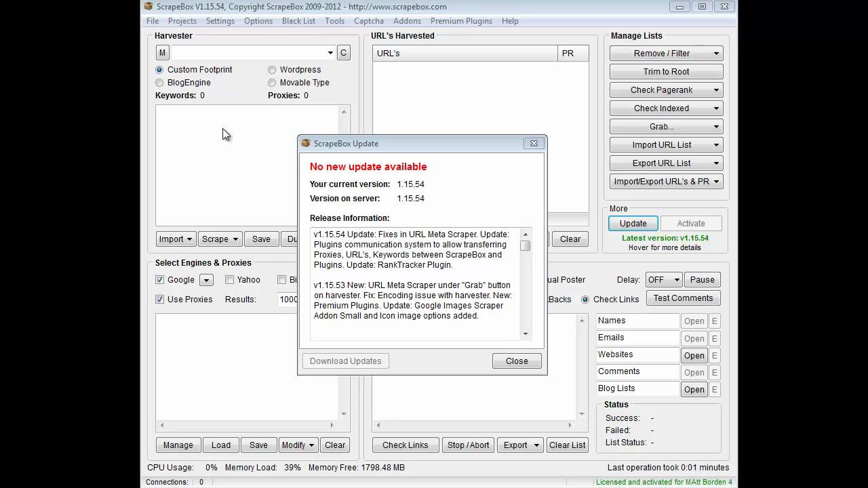Expand the Remove / Filter dropdown

click(716, 54)
